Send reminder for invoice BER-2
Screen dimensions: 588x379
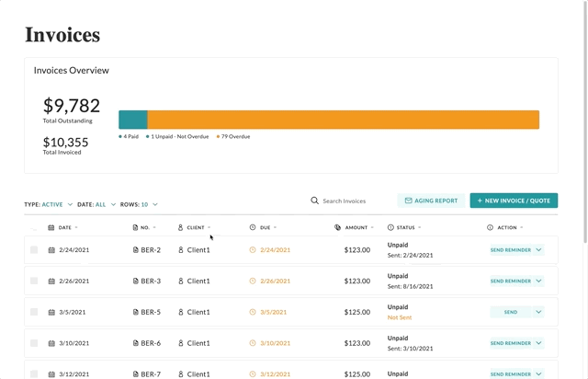tap(511, 250)
